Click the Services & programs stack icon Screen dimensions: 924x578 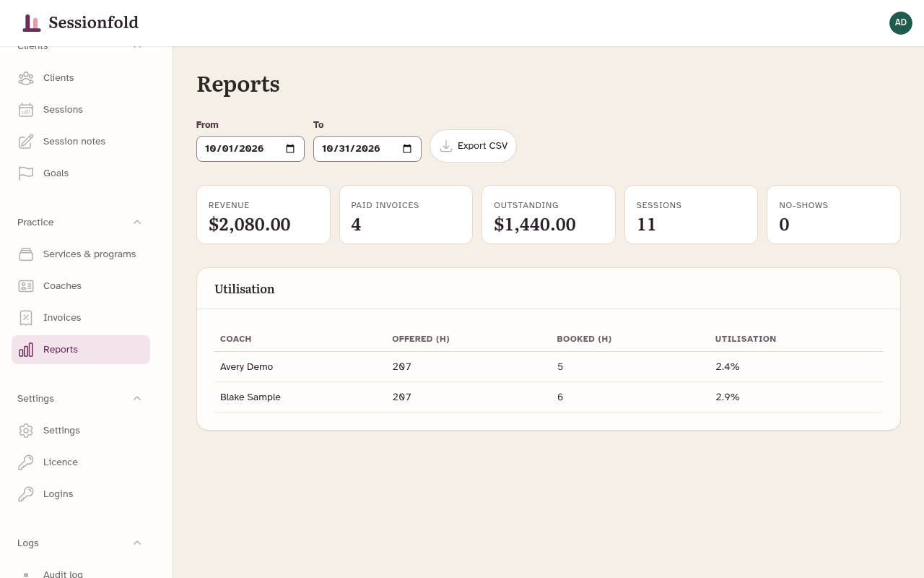pos(26,254)
